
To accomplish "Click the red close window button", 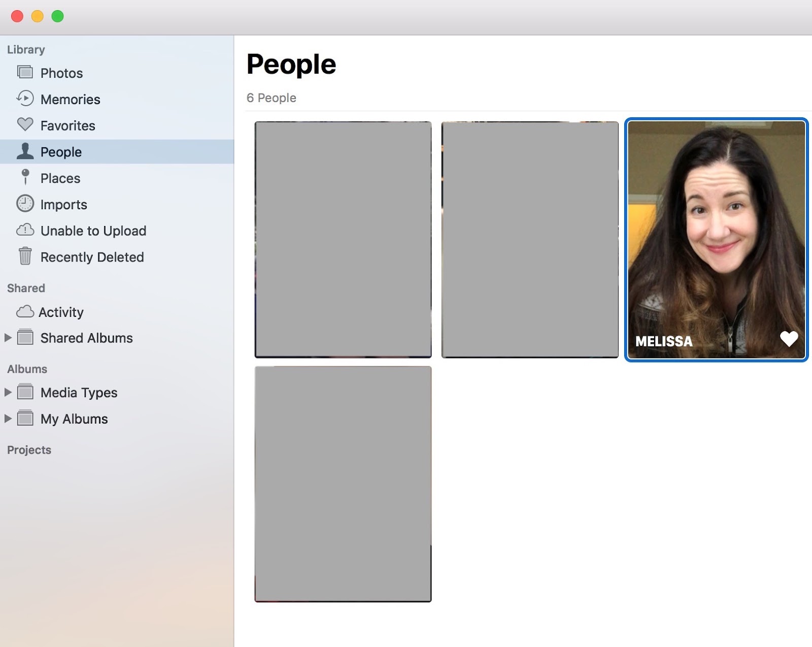I will click(x=17, y=16).
